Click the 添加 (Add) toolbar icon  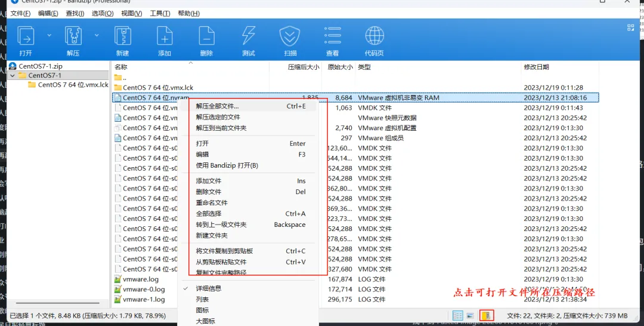165,36
